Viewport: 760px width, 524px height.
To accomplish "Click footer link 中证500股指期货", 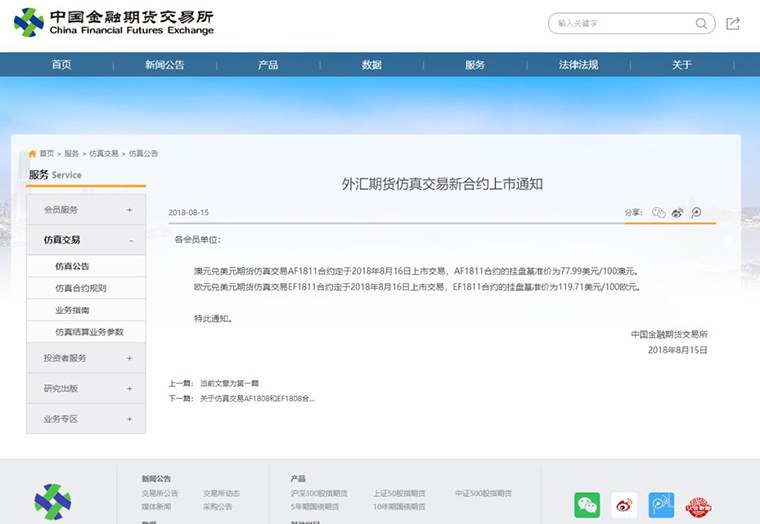I will pyautogui.click(x=483, y=493).
